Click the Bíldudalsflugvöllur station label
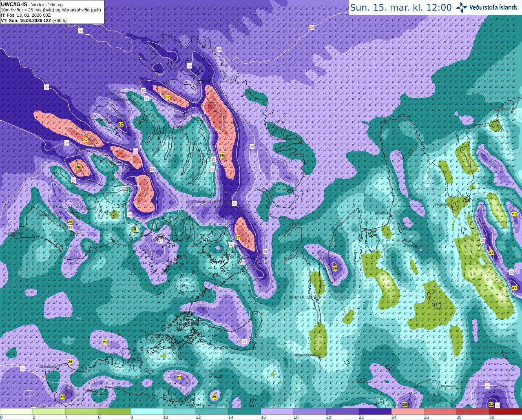522x420 pixels. click(x=85, y=208)
